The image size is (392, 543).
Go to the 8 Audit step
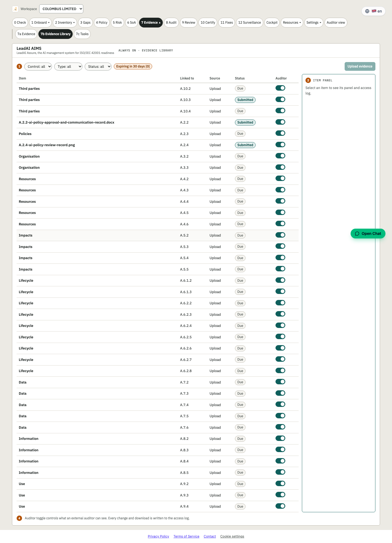coord(171,23)
